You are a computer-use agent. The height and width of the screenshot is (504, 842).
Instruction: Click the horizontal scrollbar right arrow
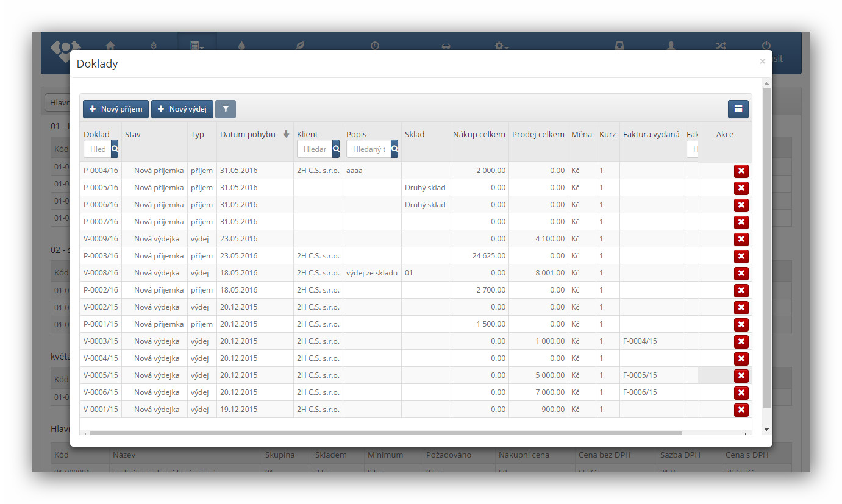tap(746, 434)
